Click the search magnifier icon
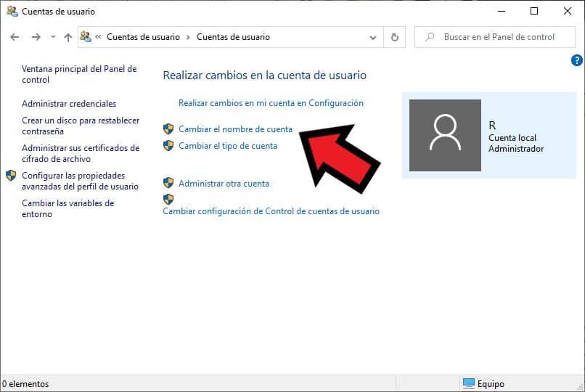This screenshot has width=585, height=392. [x=430, y=36]
